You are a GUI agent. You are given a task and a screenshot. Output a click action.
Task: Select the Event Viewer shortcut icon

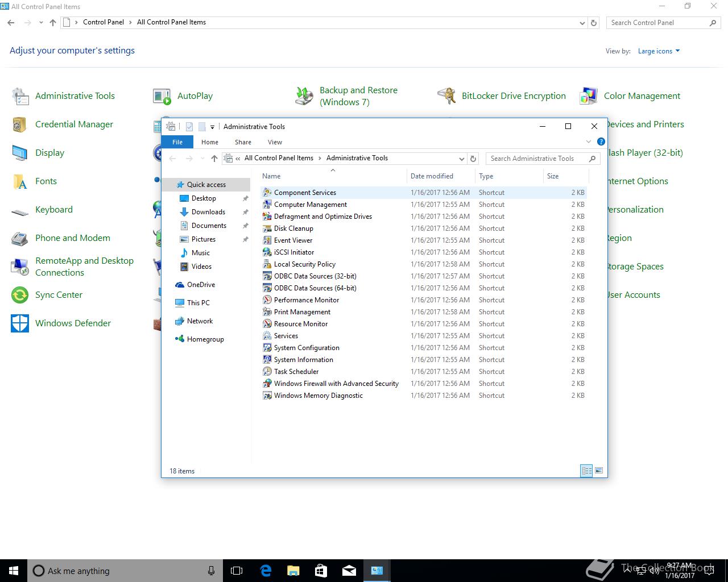267,240
